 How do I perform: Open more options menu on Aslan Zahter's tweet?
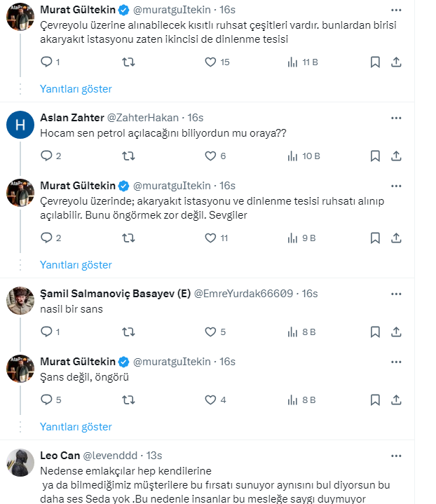pos(396,117)
